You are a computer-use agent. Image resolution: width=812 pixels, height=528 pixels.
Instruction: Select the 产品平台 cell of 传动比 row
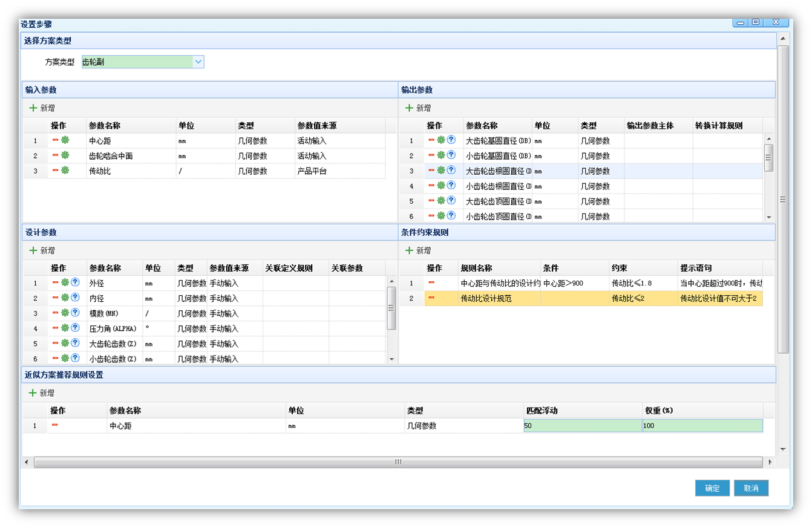(340, 171)
